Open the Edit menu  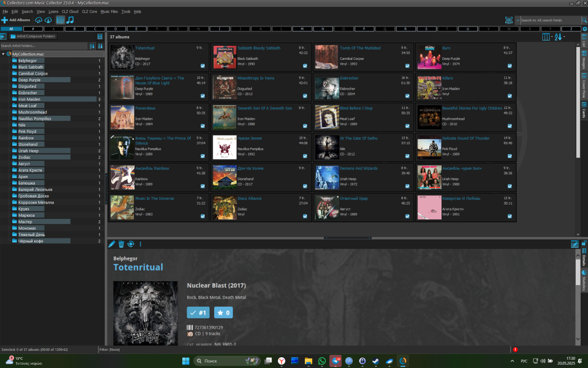[x=15, y=11]
